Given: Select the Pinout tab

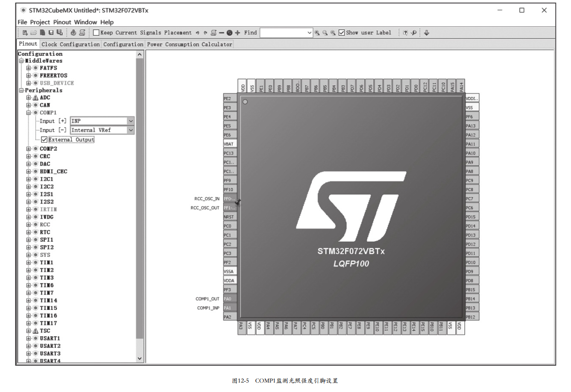Looking at the screenshot, I should (x=28, y=44).
